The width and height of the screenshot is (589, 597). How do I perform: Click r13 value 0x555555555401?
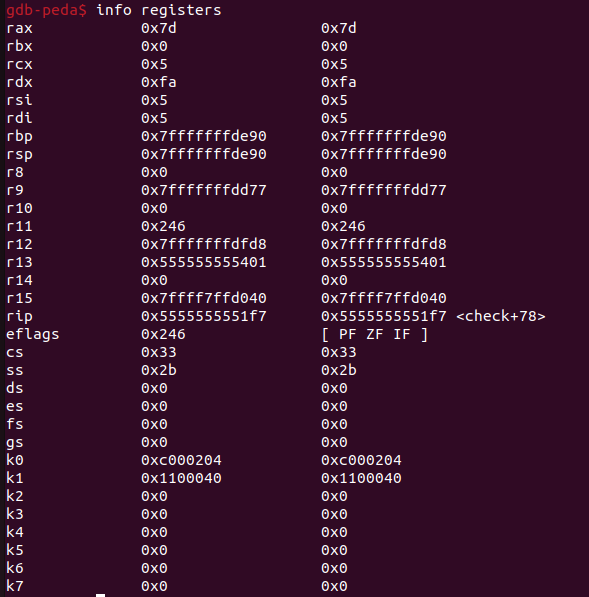[204, 262]
